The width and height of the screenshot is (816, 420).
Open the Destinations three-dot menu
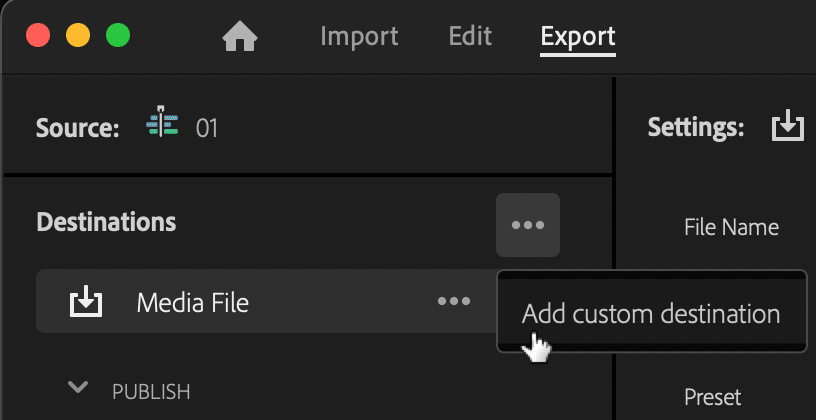528,225
